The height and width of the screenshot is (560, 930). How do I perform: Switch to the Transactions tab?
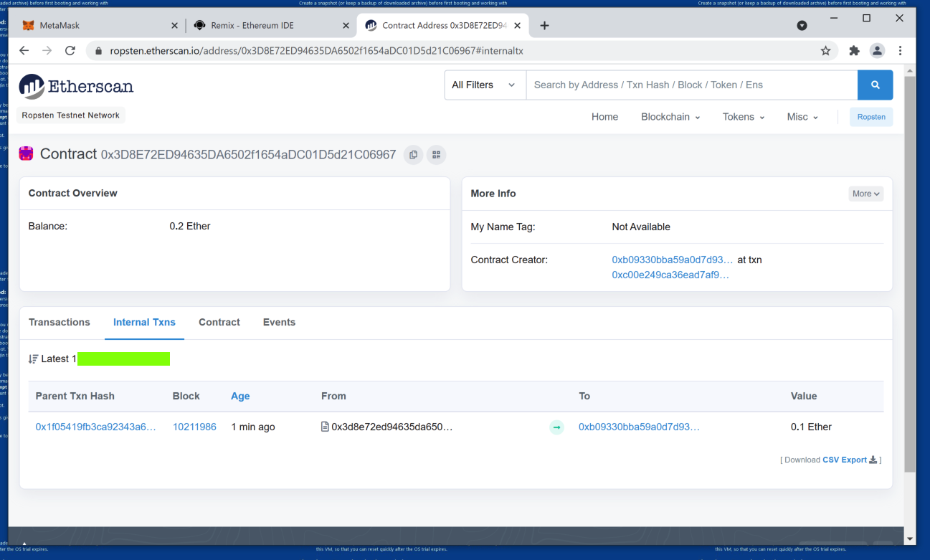click(x=60, y=323)
